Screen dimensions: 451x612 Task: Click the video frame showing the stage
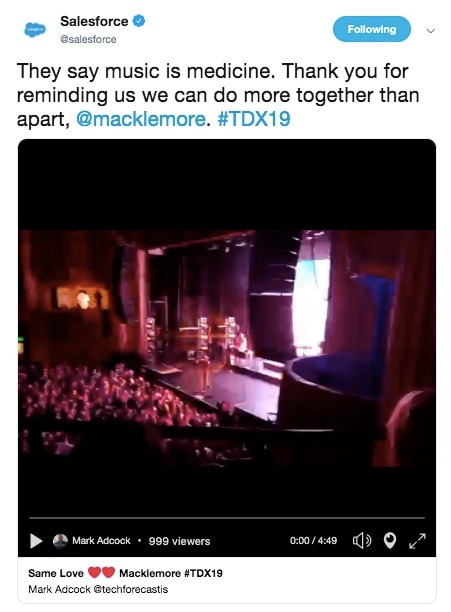click(x=227, y=348)
